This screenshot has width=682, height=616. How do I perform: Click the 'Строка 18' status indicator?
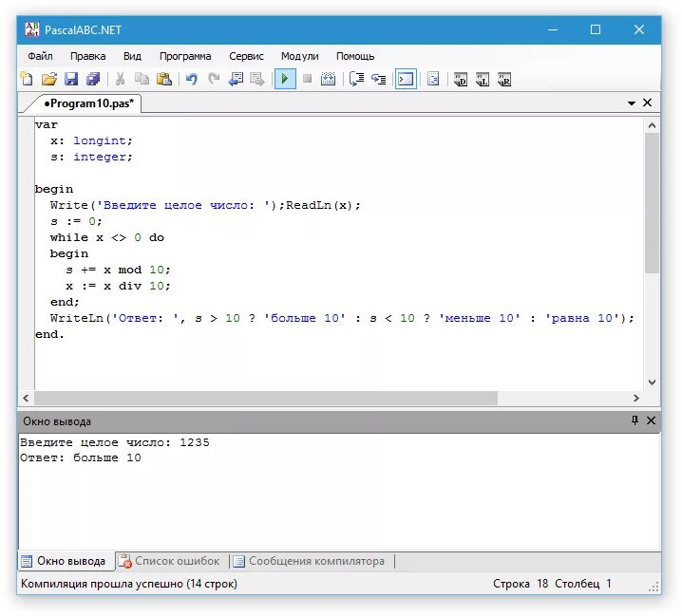(521, 584)
